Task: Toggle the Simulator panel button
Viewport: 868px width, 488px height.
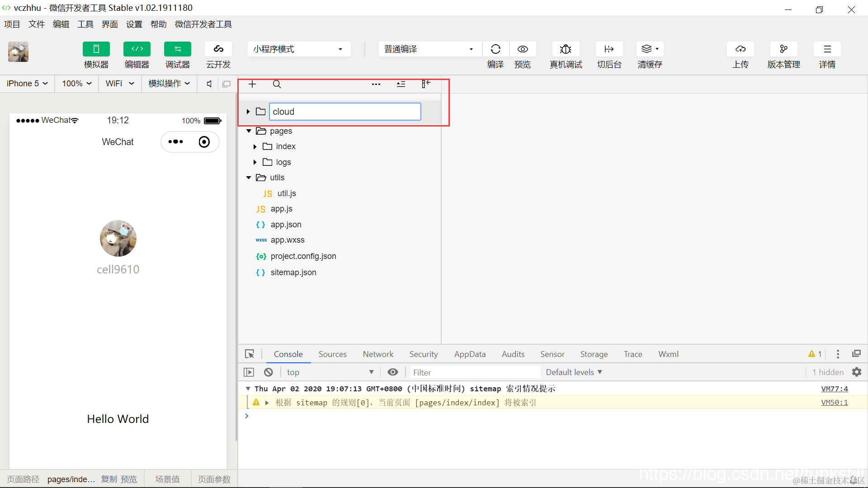Action: (x=96, y=49)
